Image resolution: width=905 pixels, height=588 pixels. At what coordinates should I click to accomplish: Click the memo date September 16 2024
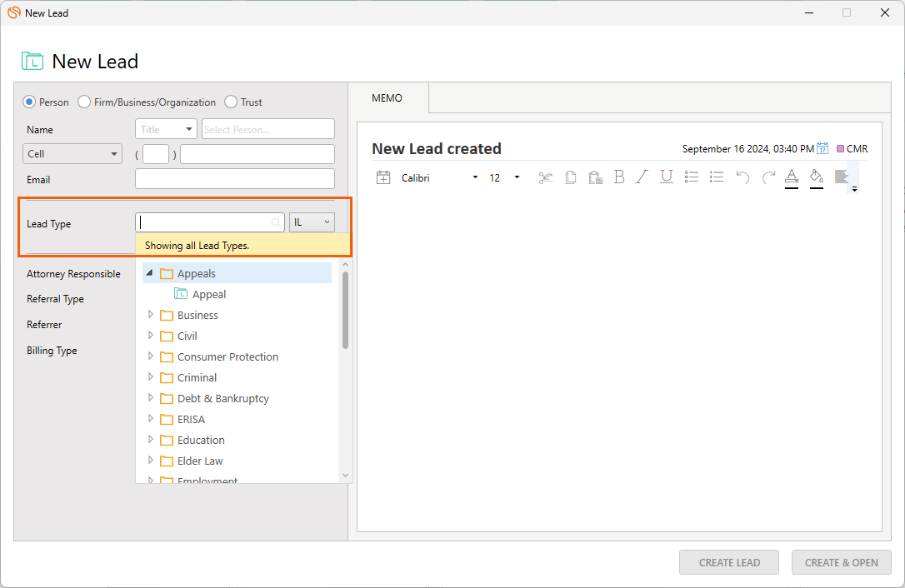pos(748,149)
